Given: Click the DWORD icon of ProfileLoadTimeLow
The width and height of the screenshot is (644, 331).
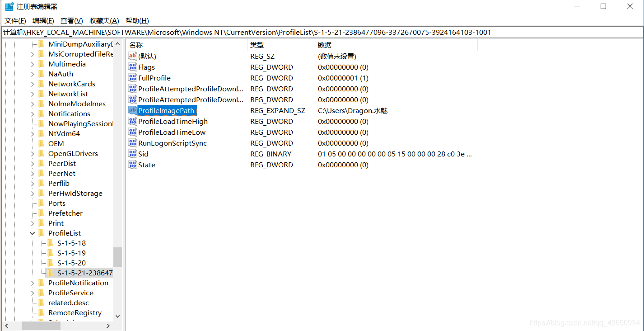Looking at the screenshot, I should point(133,132).
